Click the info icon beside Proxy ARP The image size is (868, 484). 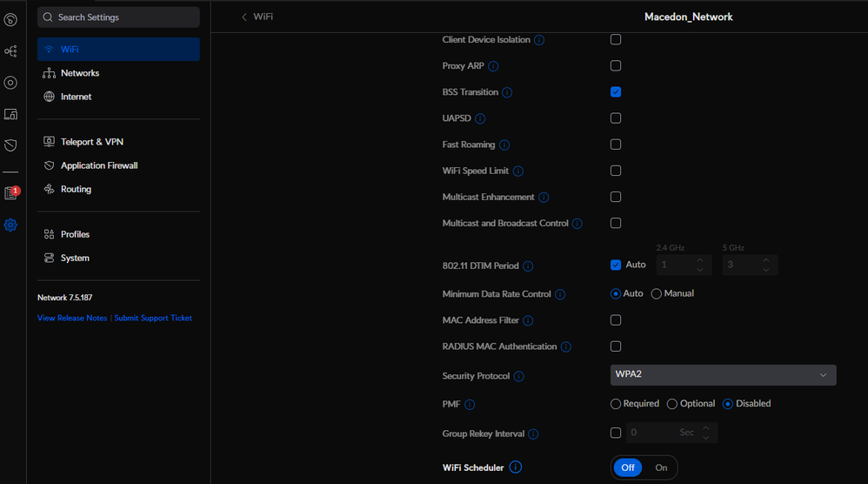point(493,66)
